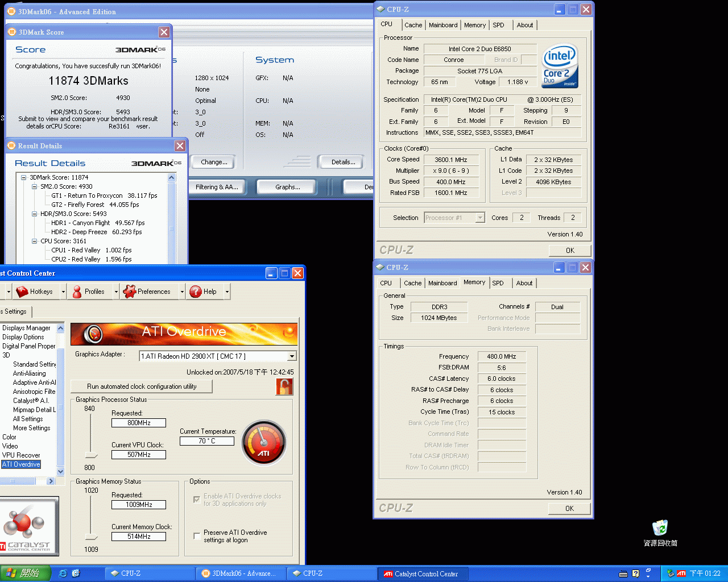This screenshot has width=728, height=582.
Task: Open the Hotkeys dropdown arrow
Action: click(63, 292)
